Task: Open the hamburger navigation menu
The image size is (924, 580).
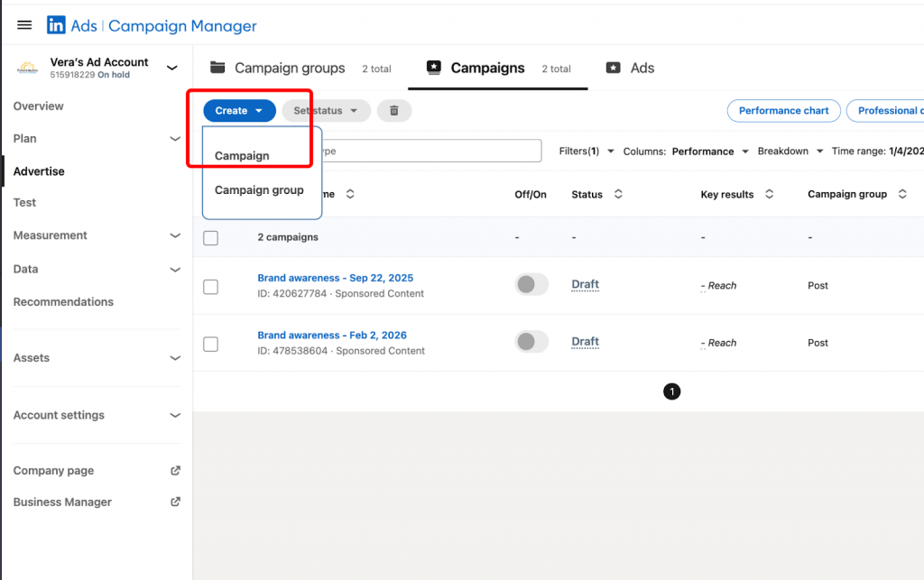Action: (x=23, y=24)
